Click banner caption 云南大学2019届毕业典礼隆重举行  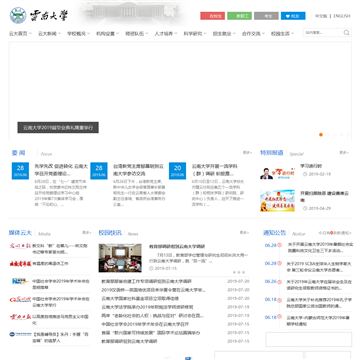click(x=58, y=127)
